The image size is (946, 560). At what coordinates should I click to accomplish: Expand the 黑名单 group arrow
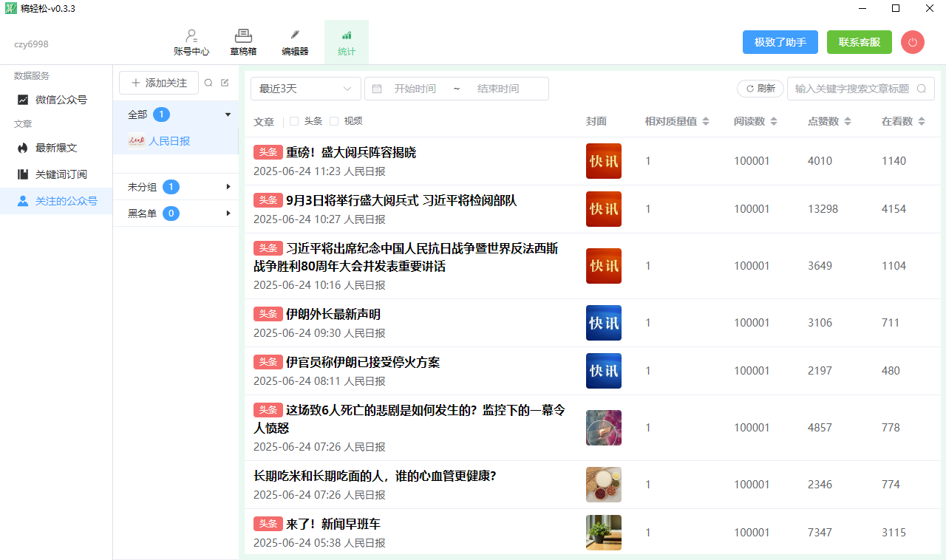click(x=228, y=214)
